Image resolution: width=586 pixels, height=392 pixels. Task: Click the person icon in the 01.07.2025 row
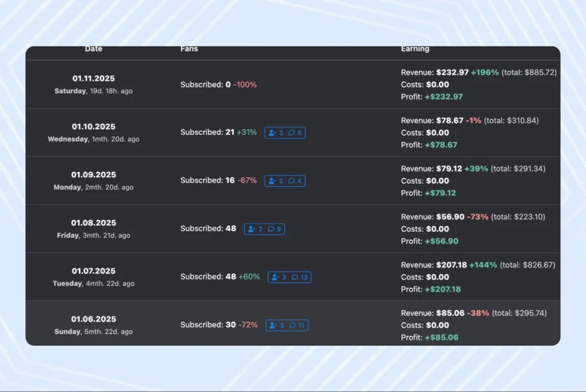(275, 277)
